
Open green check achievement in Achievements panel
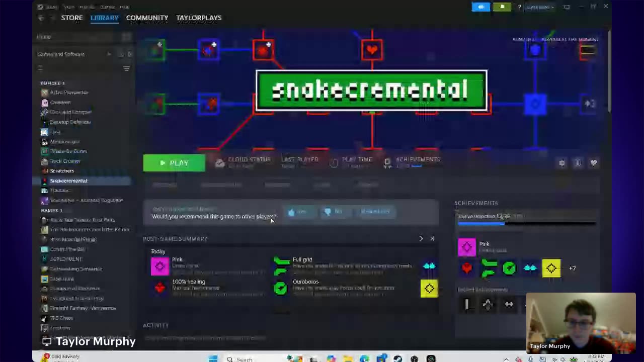509,268
